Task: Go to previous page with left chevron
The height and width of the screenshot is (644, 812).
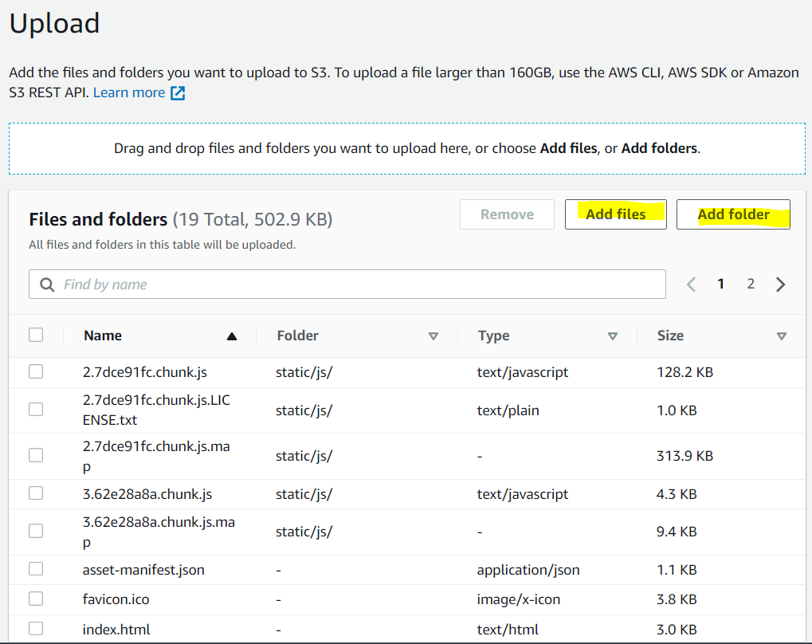Action: click(691, 285)
